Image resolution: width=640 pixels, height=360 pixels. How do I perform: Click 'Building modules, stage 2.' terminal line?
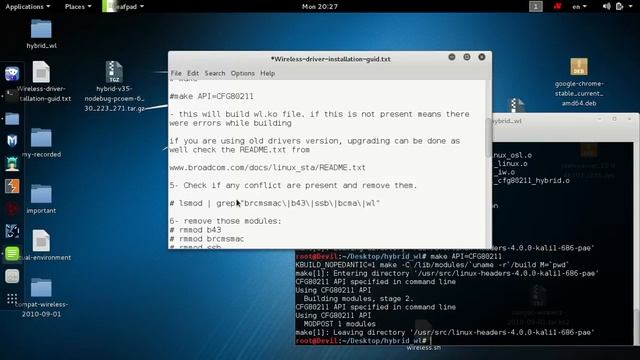[x=358, y=299]
